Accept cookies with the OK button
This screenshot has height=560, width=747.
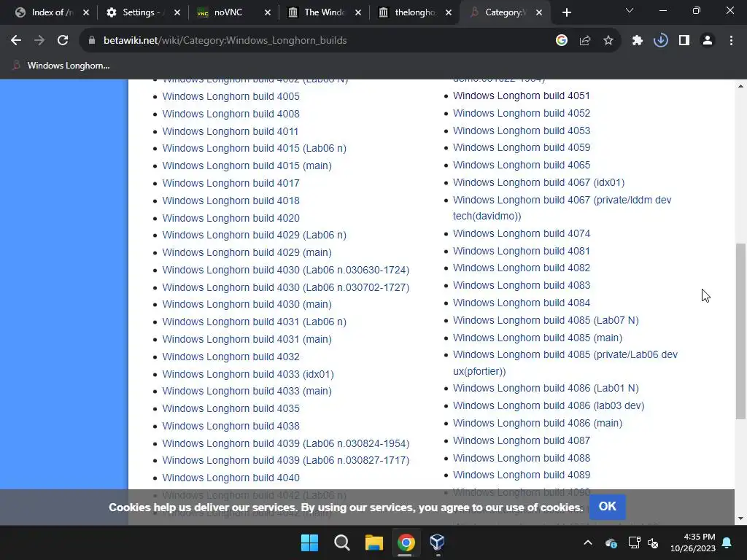coord(607,507)
